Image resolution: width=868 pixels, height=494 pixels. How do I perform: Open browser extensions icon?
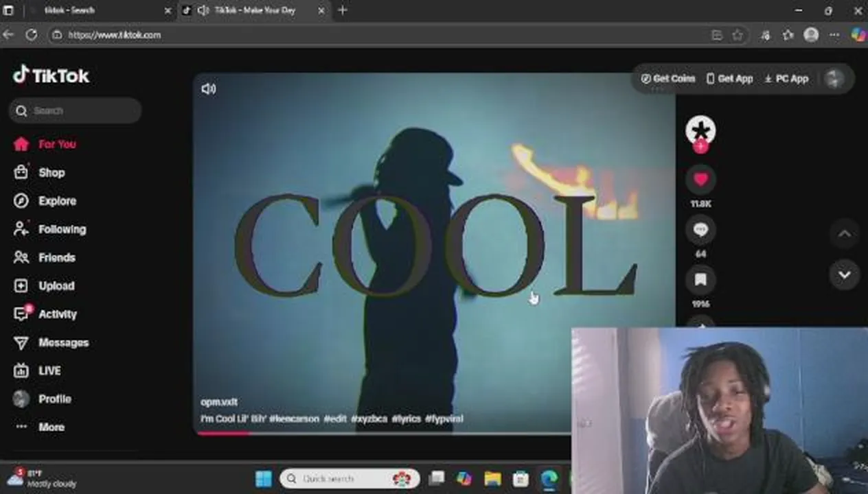766,35
